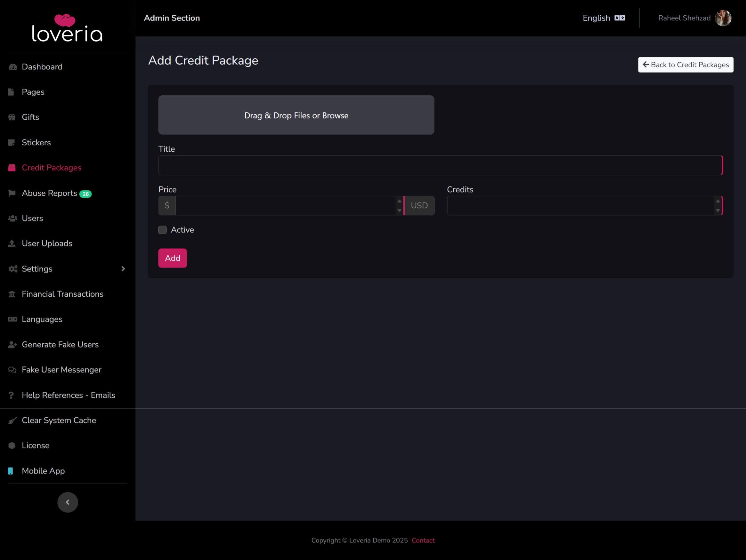This screenshot has height=560, width=746.
Task: Go to Generate Fake Users menu item
Action: (60, 345)
